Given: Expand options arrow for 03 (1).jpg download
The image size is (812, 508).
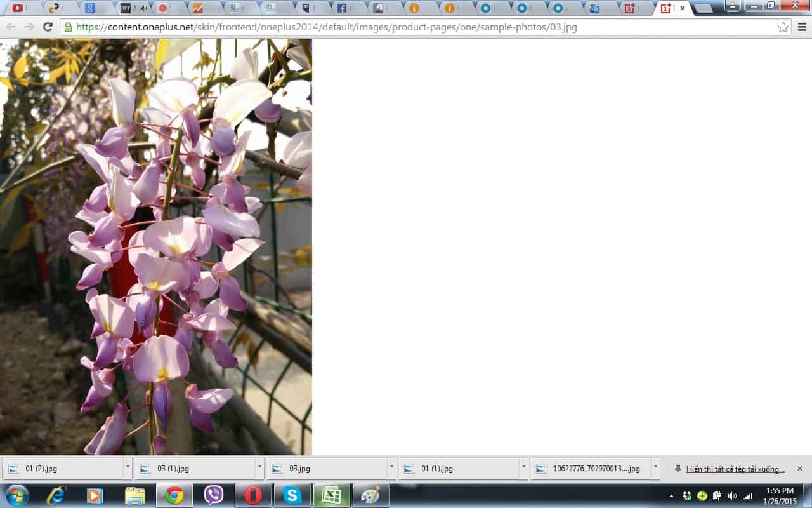Looking at the screenshot, I should pos(259,469).
